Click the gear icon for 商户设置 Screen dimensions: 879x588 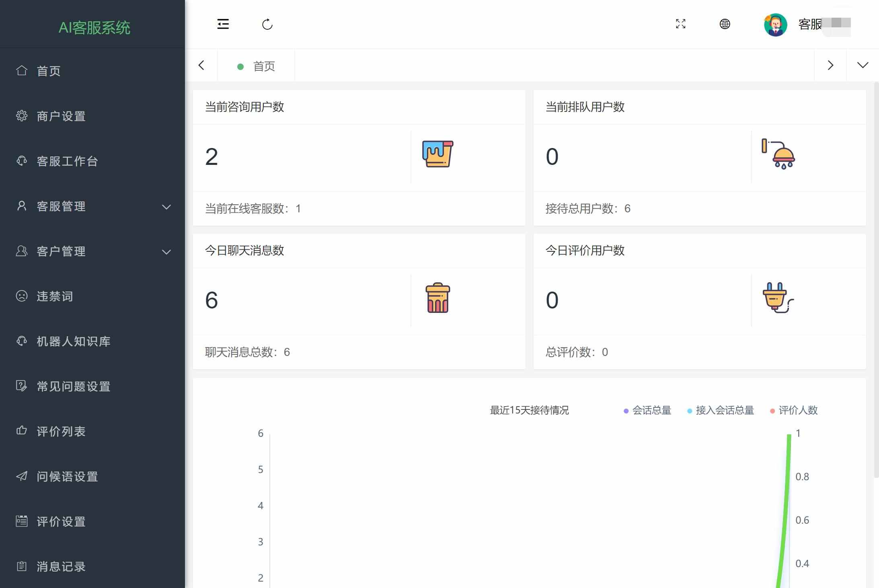click(22, 116)
